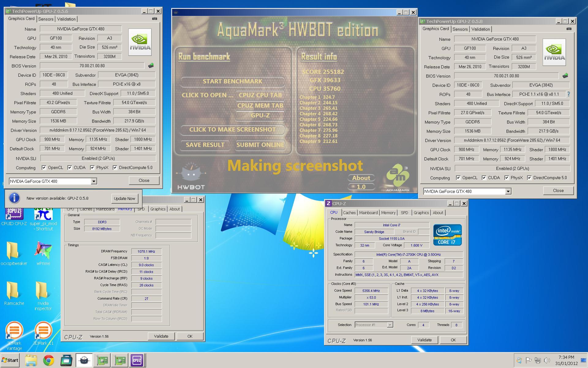The image size is (588, 368).
Task: Click the GPU-Z button in AquaMark
Action: (260, 115)
